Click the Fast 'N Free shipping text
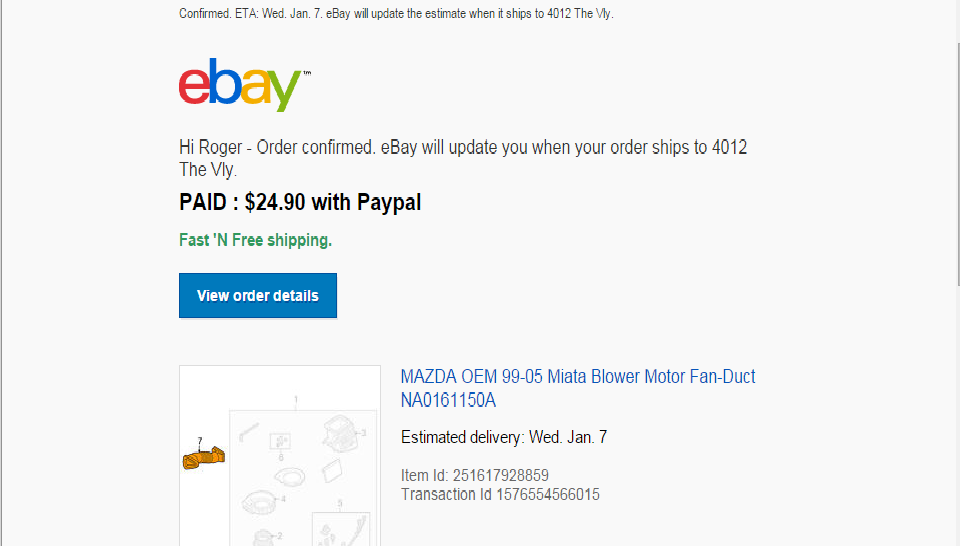 (255, 240)
